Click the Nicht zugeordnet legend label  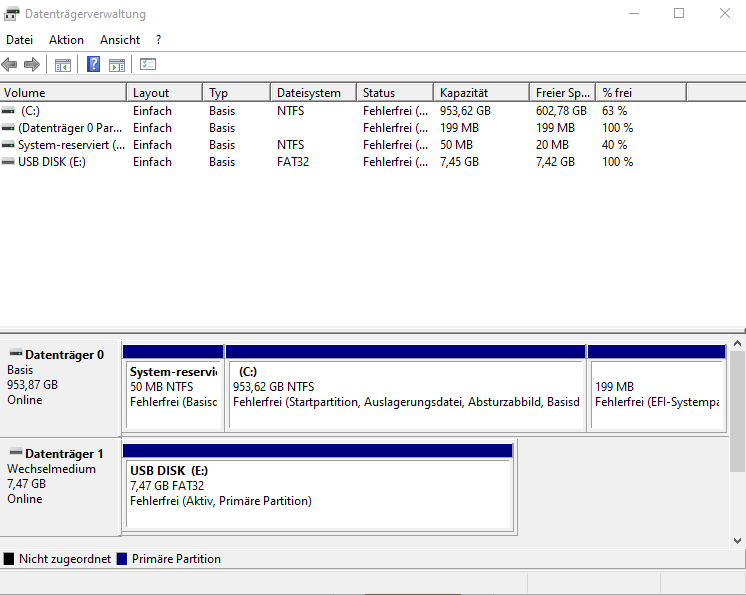[x=65, y=559]
